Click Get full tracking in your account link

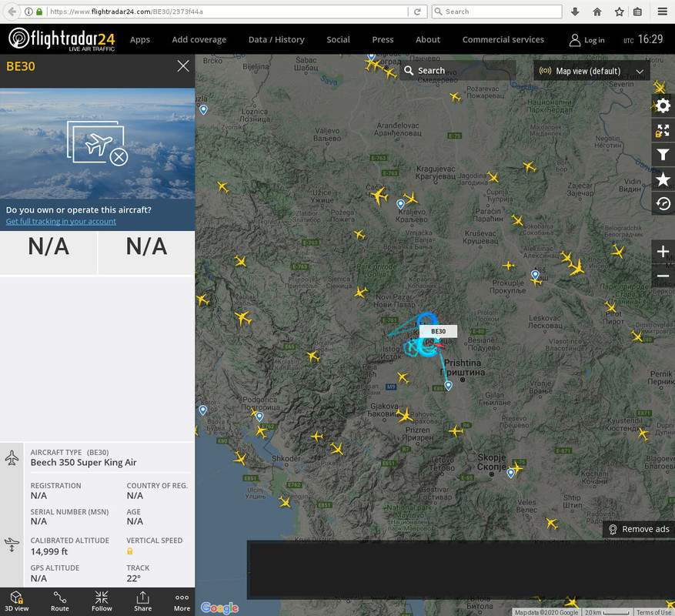click(61, 222)
